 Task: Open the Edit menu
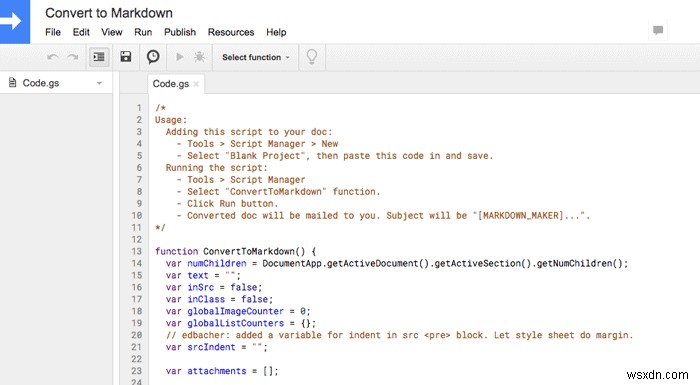tap(81, 32)
